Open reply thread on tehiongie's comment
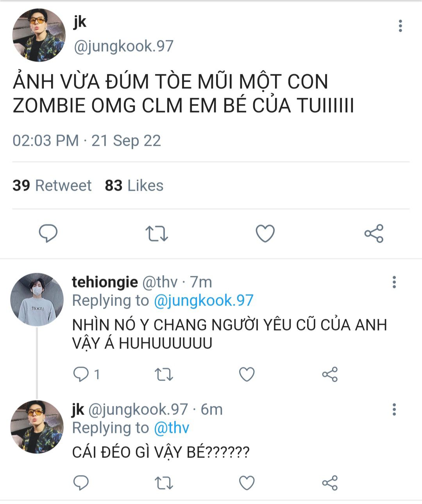 86,374
